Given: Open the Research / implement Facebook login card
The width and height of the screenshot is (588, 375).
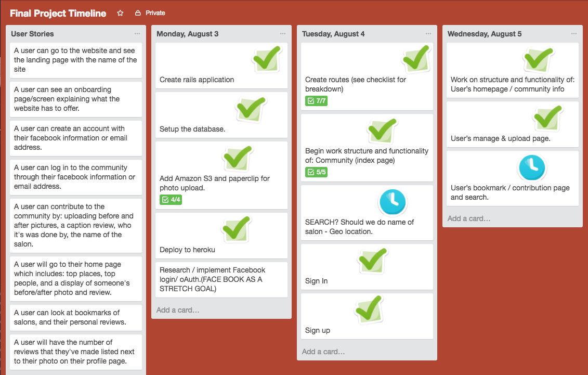Looking at the screenshot, I should 221,279.
